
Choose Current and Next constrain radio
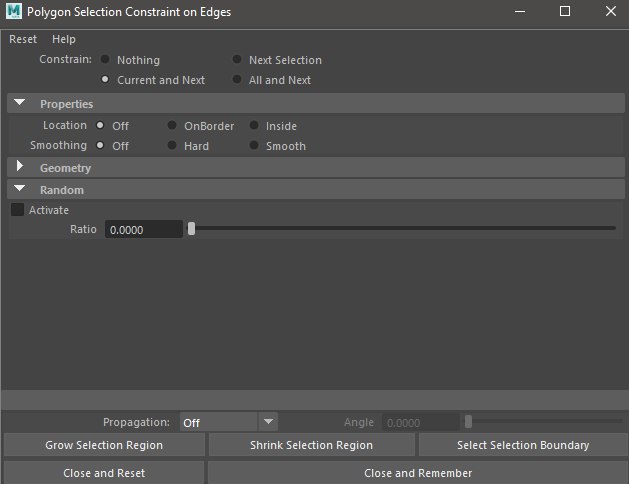click(105, 79)
